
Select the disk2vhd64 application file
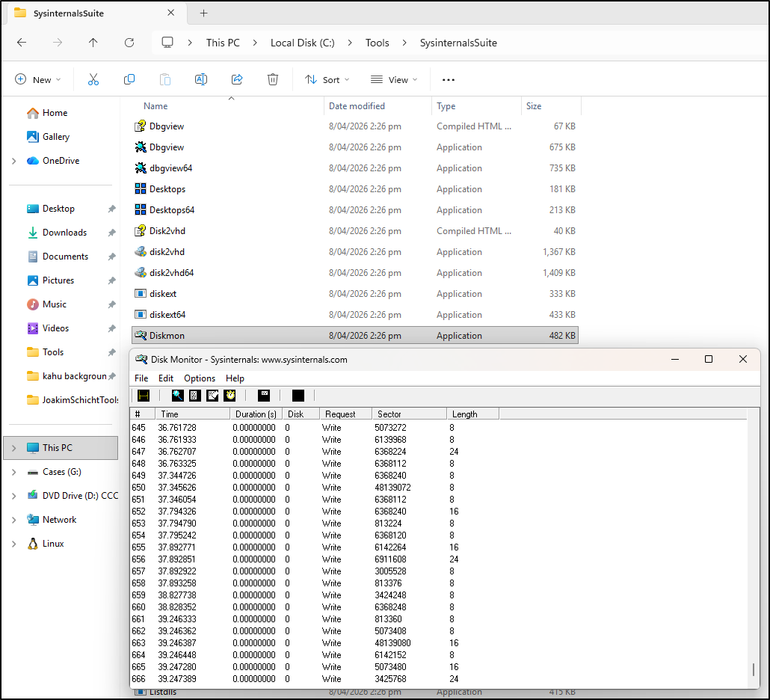point(355,273)
